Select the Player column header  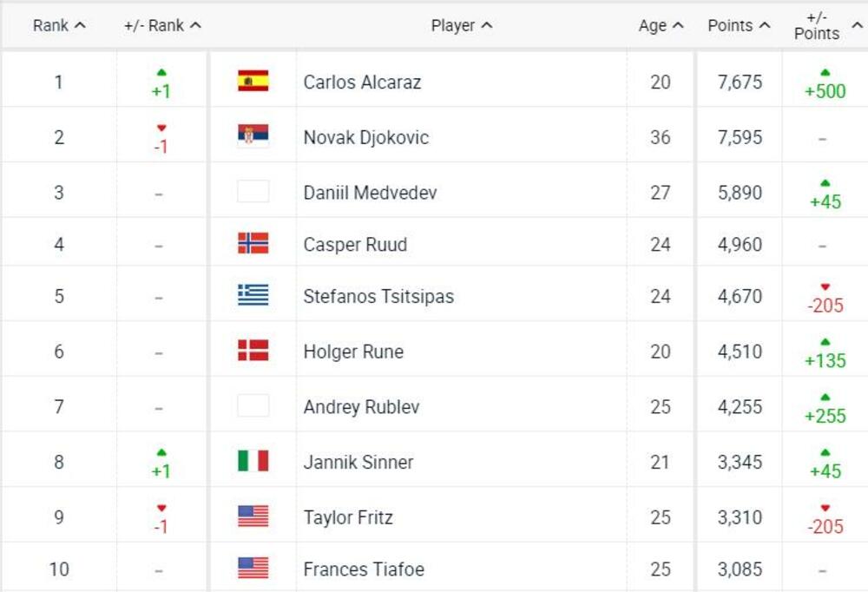coord(462,25)
